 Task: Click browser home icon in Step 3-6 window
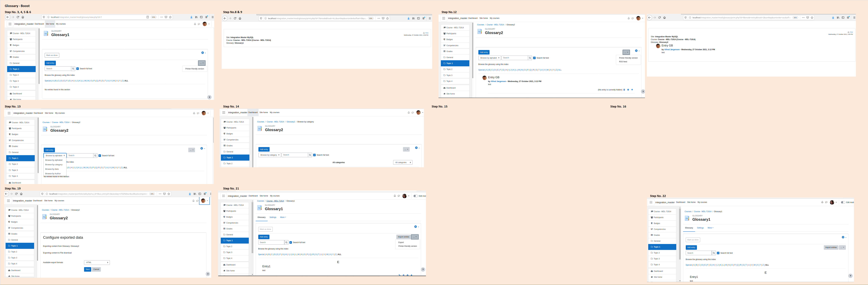pos(23,17)
